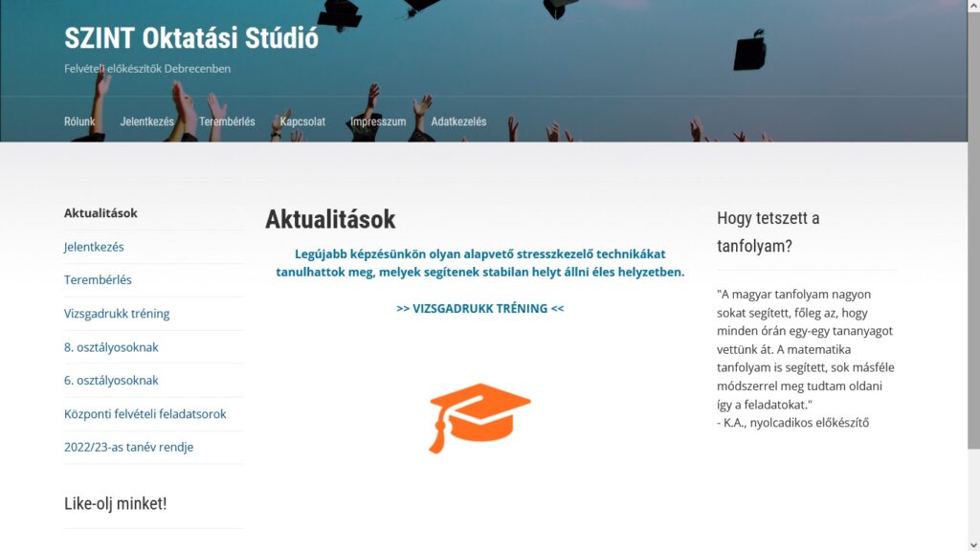Viewport: 980px width, 551px height.
Task: Open the sidebar Jelentkezés link
Action: pos(94,247)
